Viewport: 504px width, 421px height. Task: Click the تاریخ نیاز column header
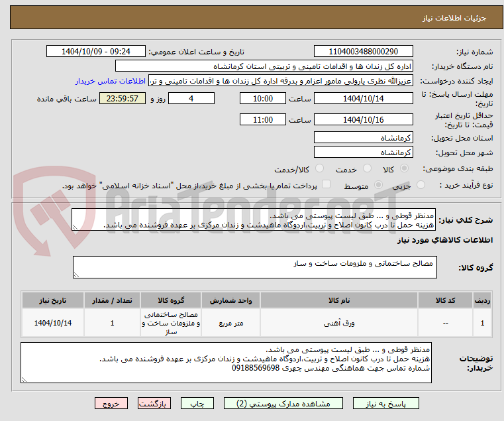[x=53, y=300]
